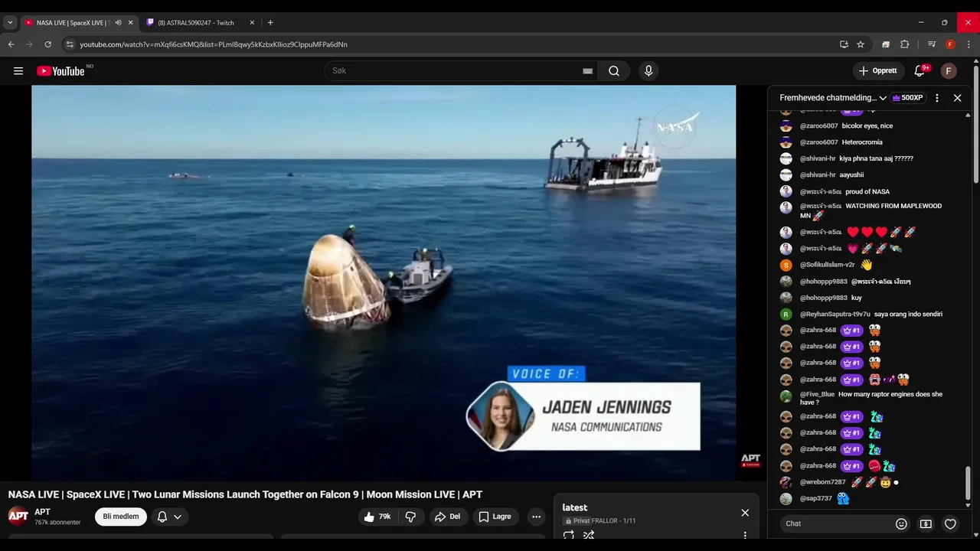Click Bli medlem join button
980x551 pixels.
(121, 517)
